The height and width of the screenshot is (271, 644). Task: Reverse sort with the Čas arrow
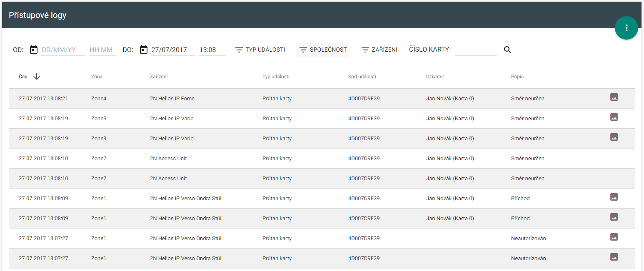(37, 77)
